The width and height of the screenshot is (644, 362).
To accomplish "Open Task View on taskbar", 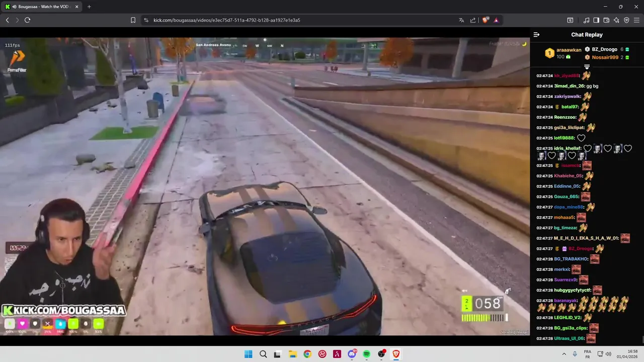I will (x=277, y=354).
